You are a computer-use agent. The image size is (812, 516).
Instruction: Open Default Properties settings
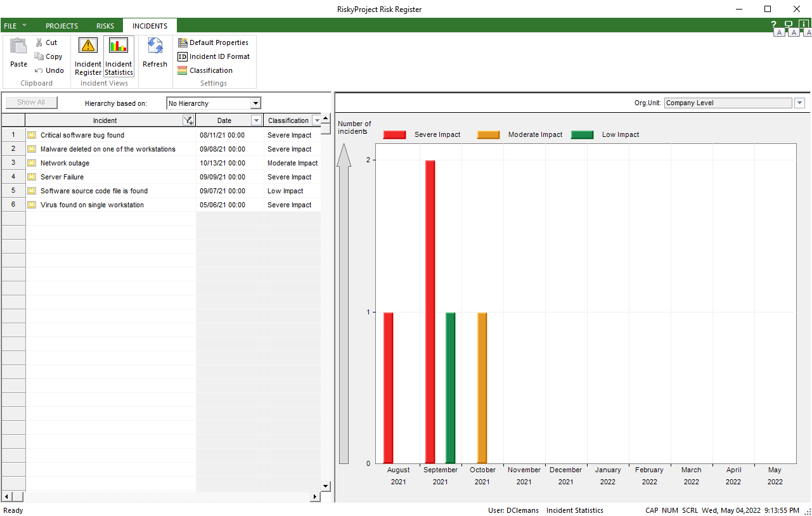point(213,42)
